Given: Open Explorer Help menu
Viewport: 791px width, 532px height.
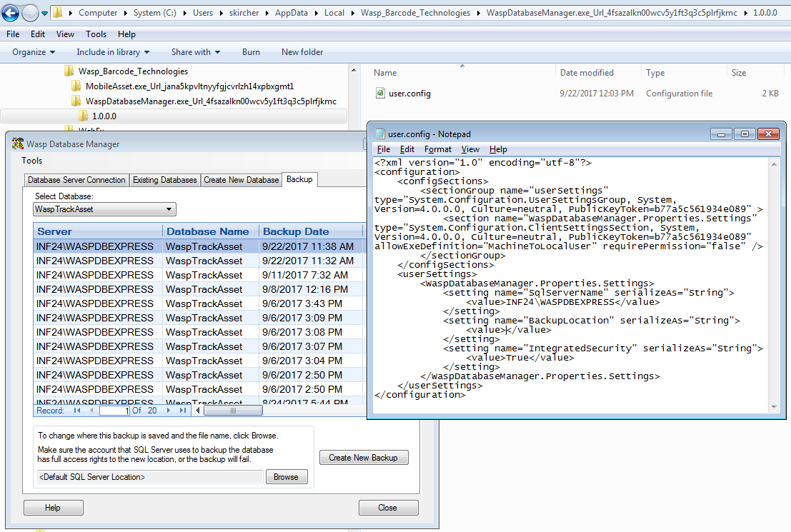Looking at the screenshot, I should 126,34.
